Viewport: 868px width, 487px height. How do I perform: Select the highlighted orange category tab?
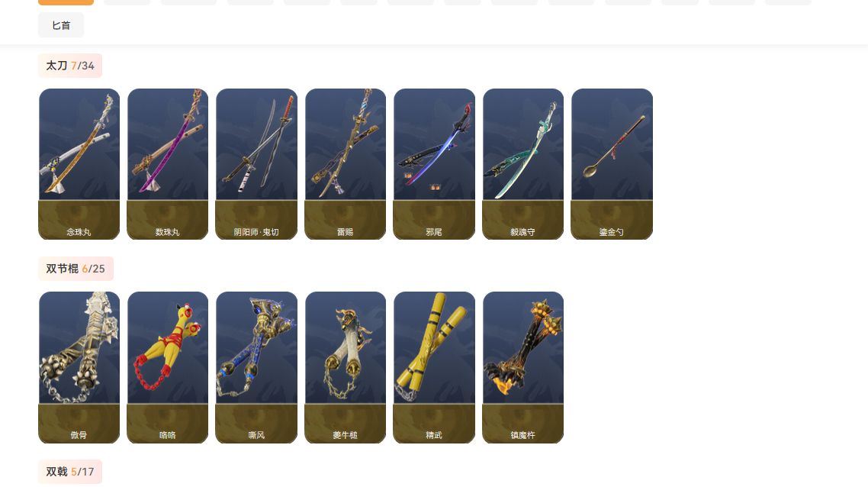pos(66,2)
